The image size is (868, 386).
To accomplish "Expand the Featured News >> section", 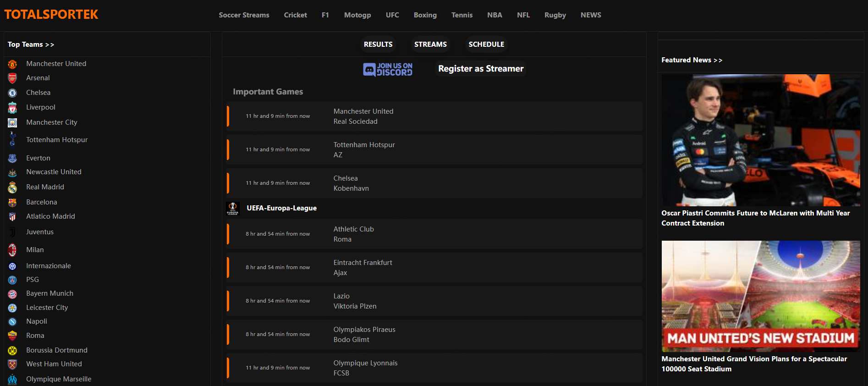I will pos(692,60).
